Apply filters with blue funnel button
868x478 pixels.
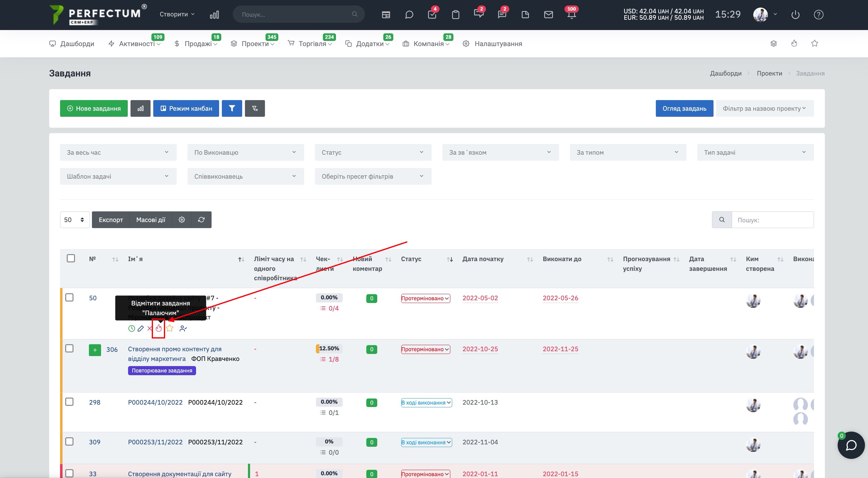point(232,108)
